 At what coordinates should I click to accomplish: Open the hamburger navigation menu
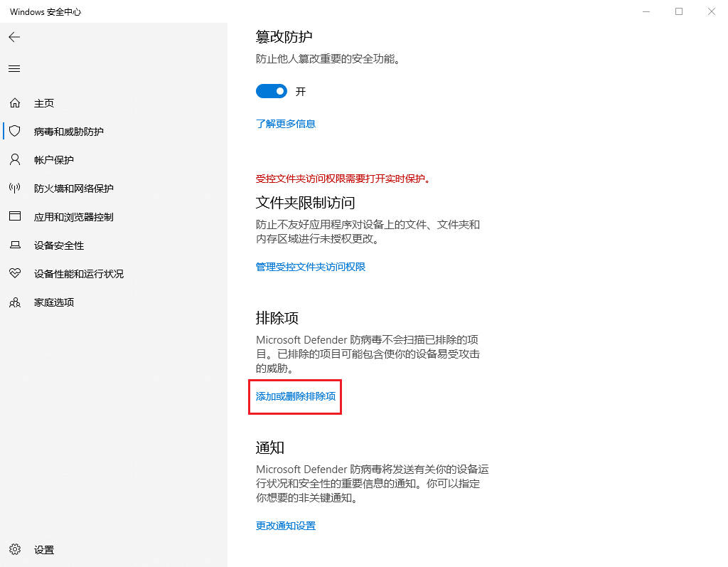[x=14, y=69]
